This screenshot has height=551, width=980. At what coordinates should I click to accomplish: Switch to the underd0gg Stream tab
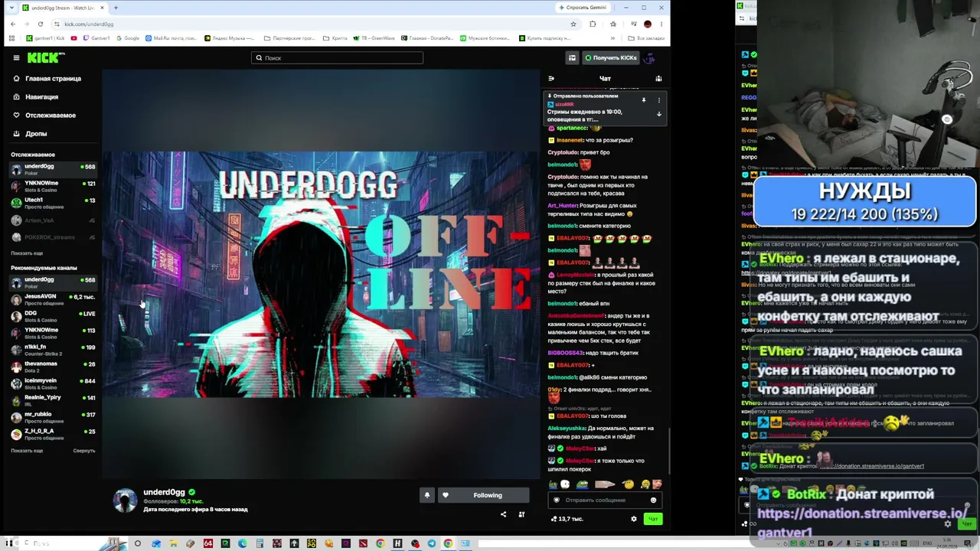63,8
